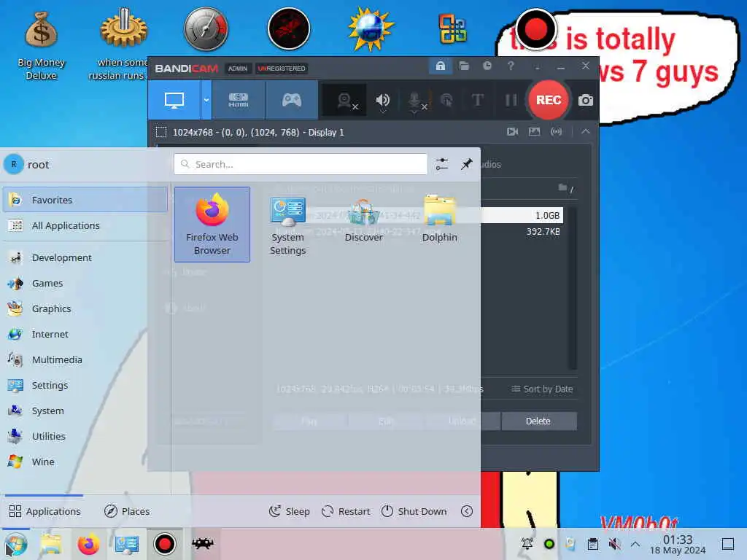Open Bandicam output folder icon

[464, 66]
